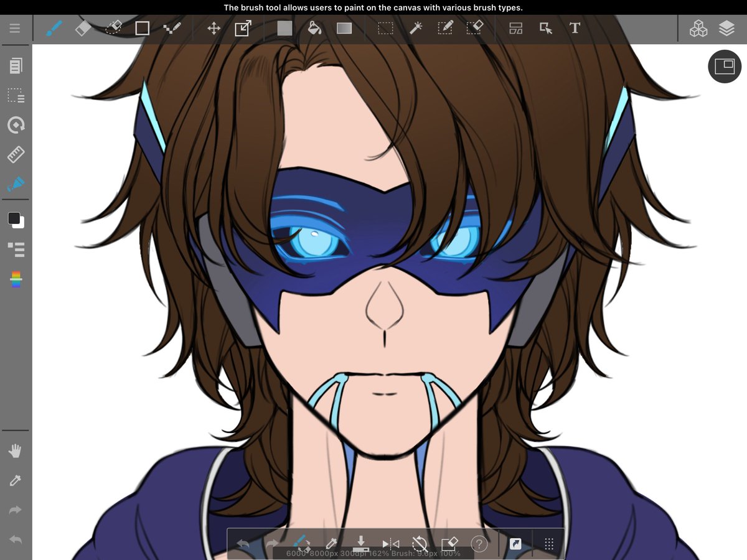Open the rainbow color palette panel

[x=16, y=279]
